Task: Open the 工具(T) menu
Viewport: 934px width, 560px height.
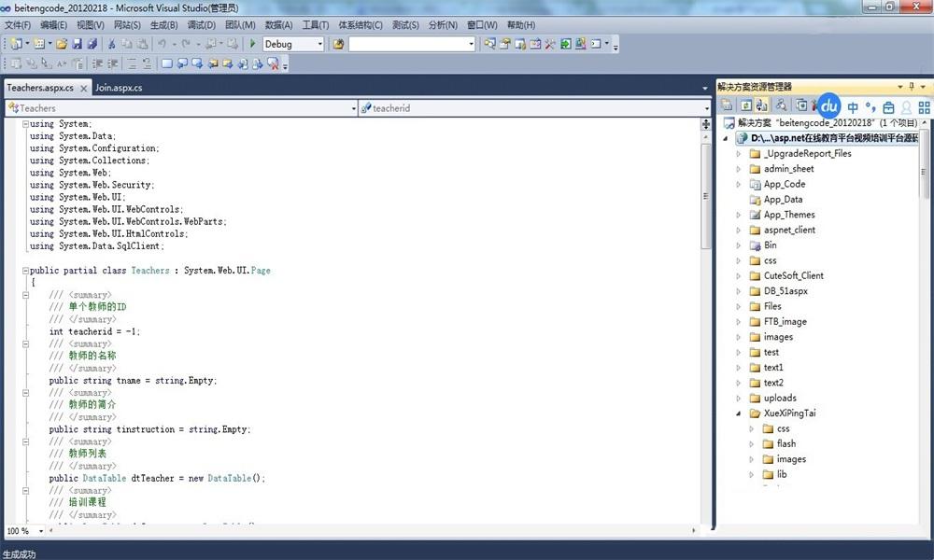Action: (315, 25)
